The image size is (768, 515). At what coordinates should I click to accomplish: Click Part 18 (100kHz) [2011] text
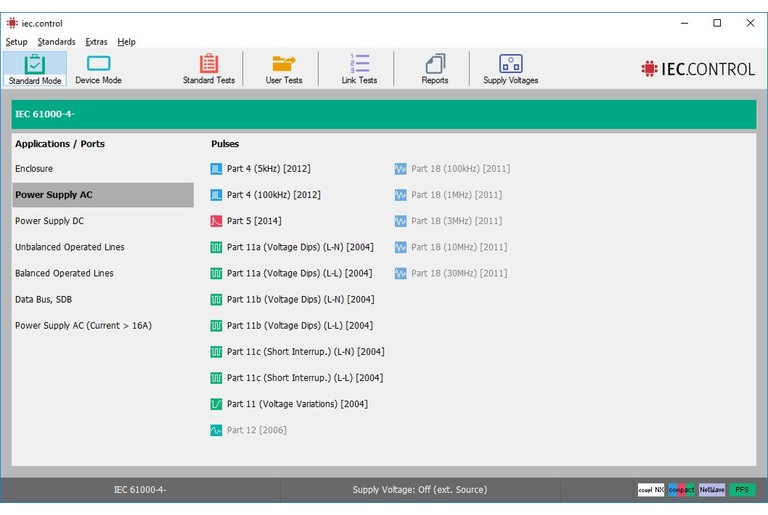click(460, 169)
